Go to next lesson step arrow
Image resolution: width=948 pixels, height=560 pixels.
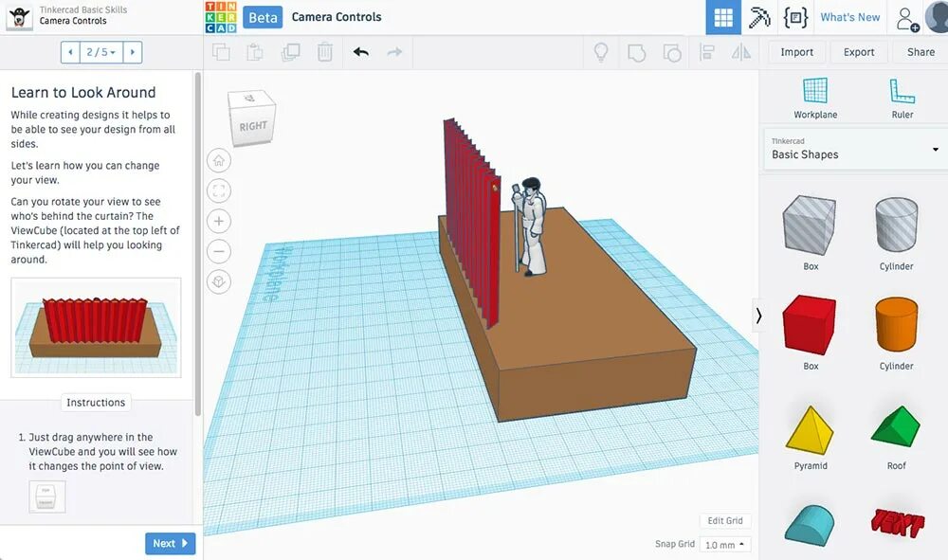(x=133, y=52)
